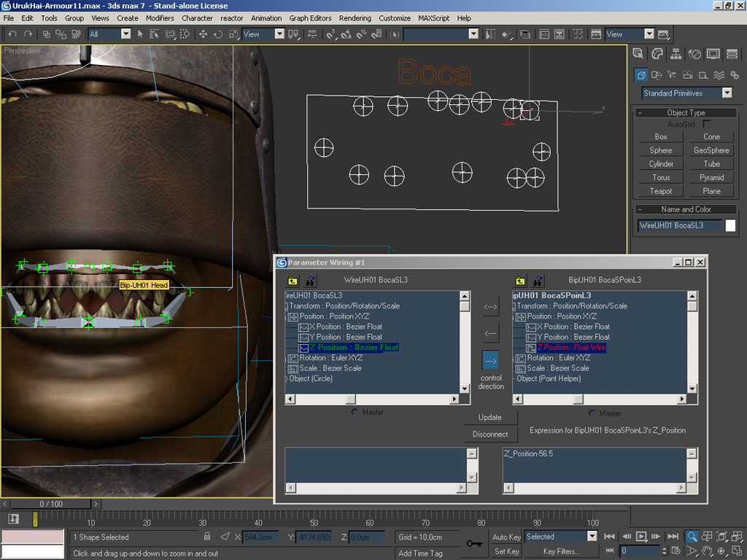
Task: Choose the left-pointing control direction arrow
Action: click(x=490, y=333)
